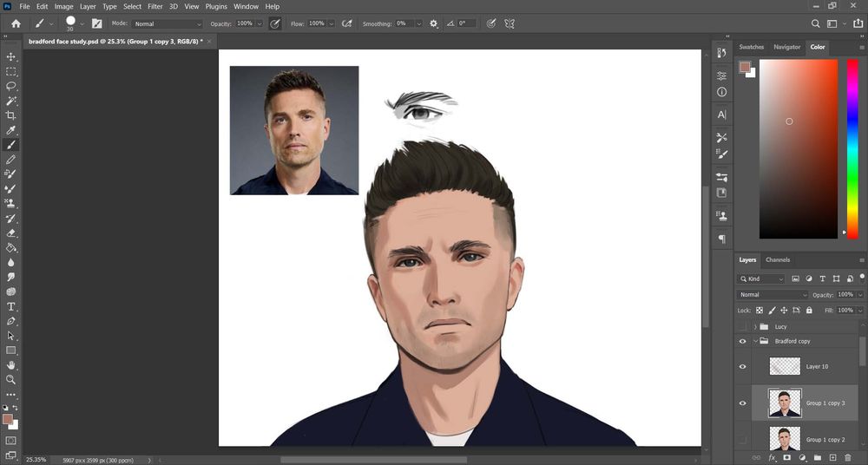Image resolution: width=868 pixels, height=465 pixels.
Task: Select the Zoom tool
Action: (x=11, y=380)
